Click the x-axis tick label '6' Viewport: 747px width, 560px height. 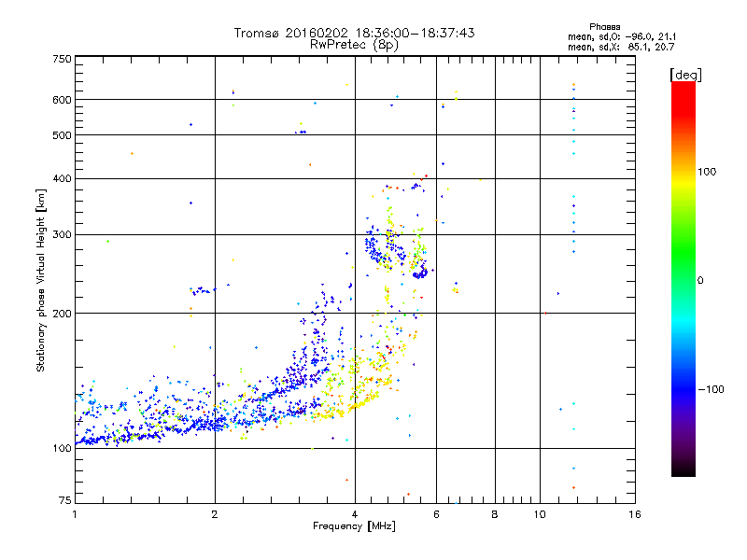coord(436,514)
